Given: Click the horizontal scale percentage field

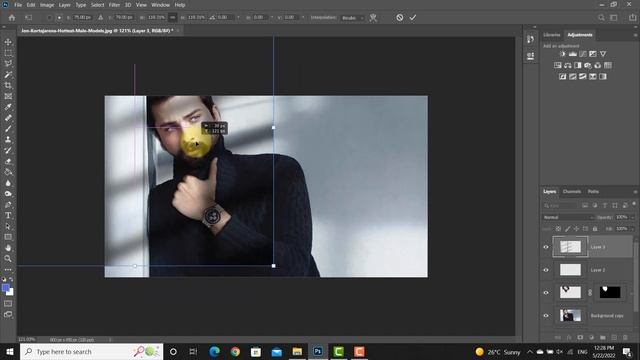Looking at the screenshot, I should click(x=157, y=18).
